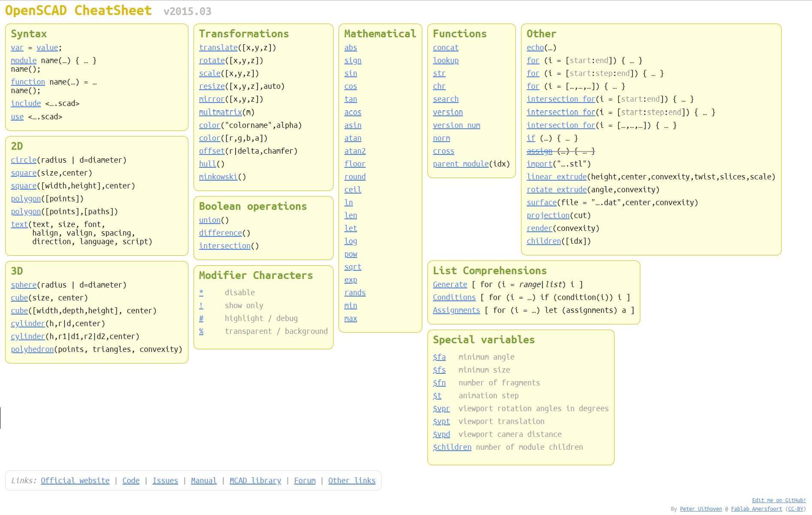This screenshot has height=515, width=812.
Task: Open the percent transparent modifier link
Action: point(201,331)
